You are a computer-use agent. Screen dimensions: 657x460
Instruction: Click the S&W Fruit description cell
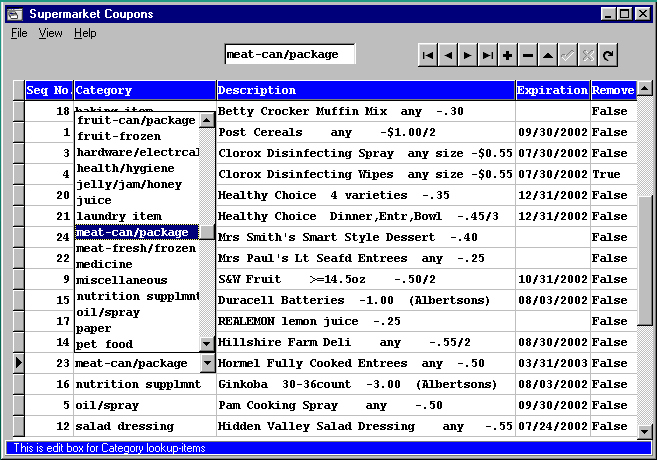[x=366, y=279]
